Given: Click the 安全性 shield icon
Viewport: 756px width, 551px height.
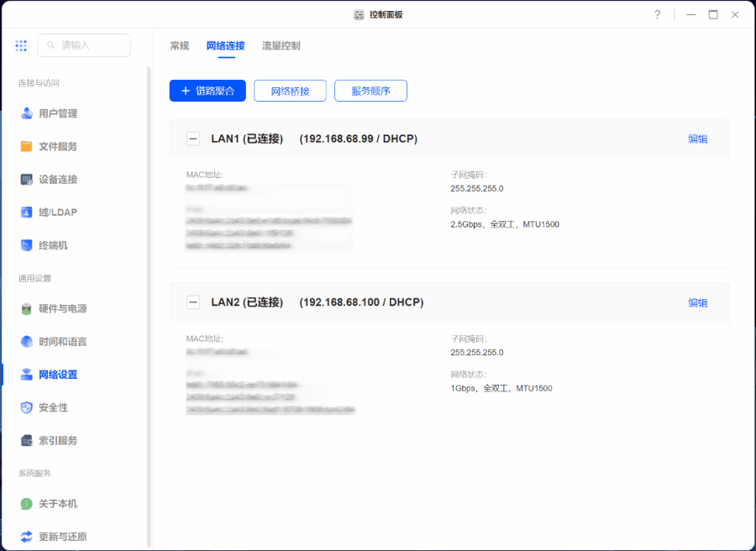Looking at the screenshot, I should (27, 407).
